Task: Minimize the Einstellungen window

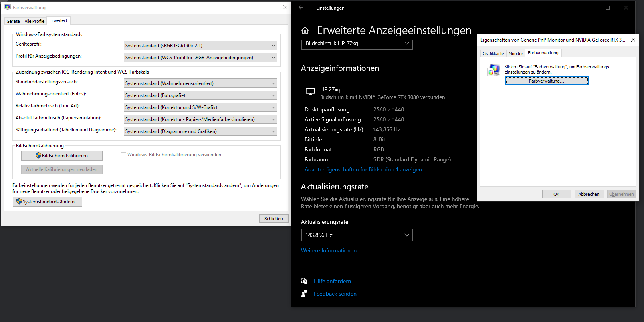Action: (x=589, y=8)
